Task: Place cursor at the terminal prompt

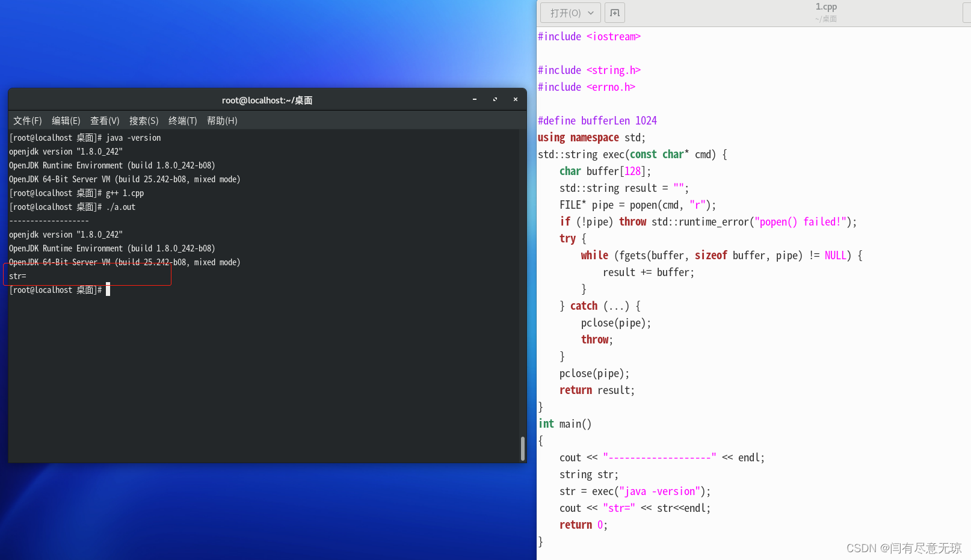Action: (108, 290)
